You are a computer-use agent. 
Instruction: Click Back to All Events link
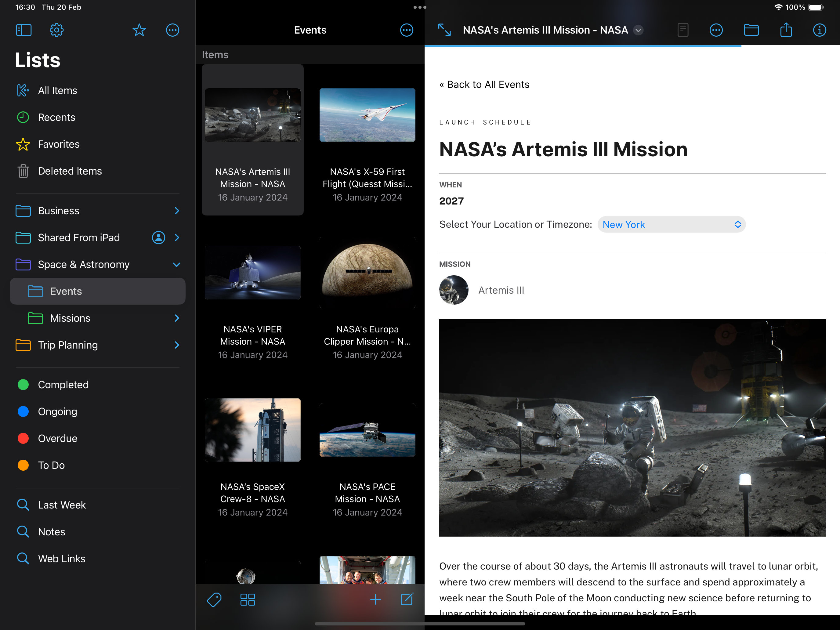point(484,84)
